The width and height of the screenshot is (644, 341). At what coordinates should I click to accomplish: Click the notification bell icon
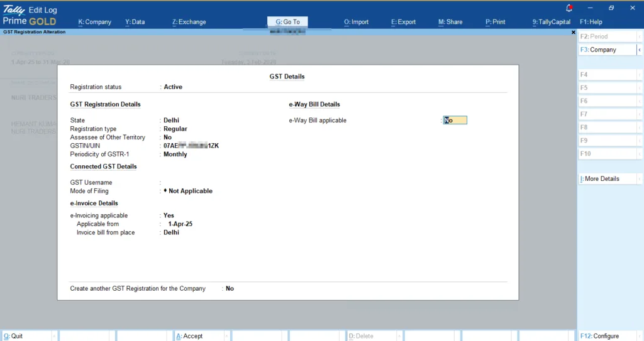click(570, 8)
